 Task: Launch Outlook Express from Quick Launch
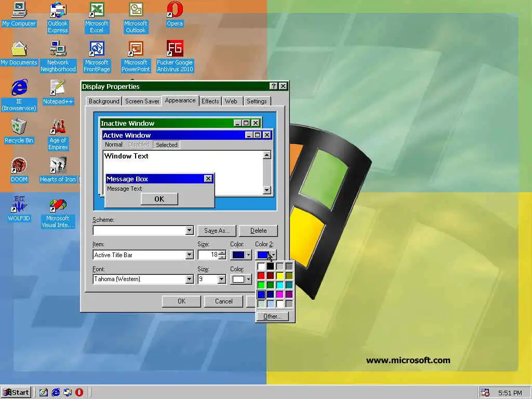pos(68,393)
